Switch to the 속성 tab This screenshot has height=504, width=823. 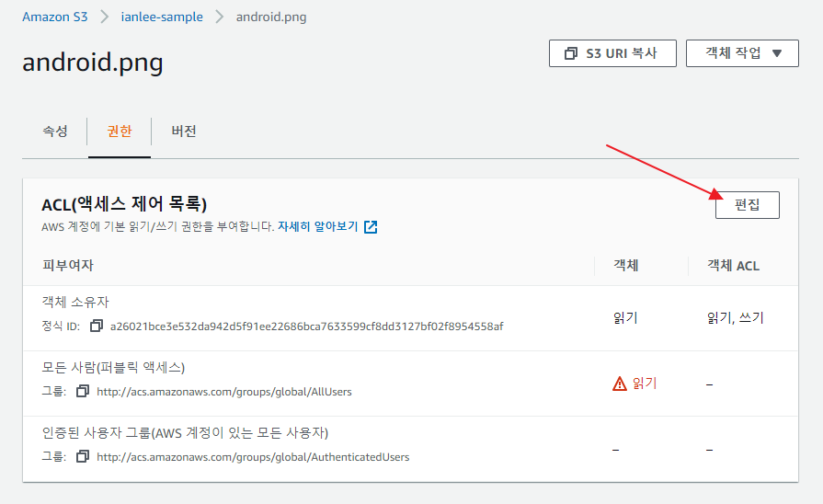(x=54, y=132)
